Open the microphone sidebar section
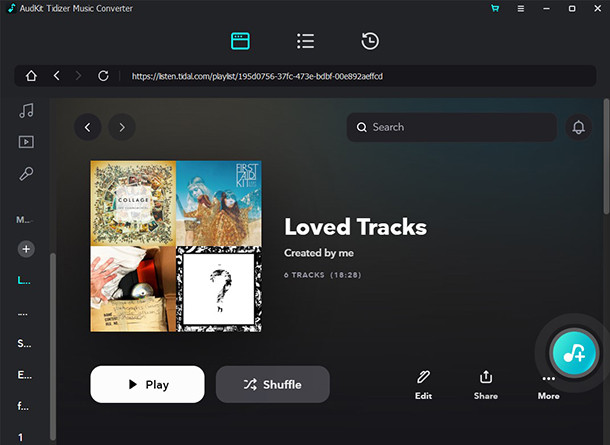Image resolution: width=610 pixels, height=445 pixels. point(26,174)
